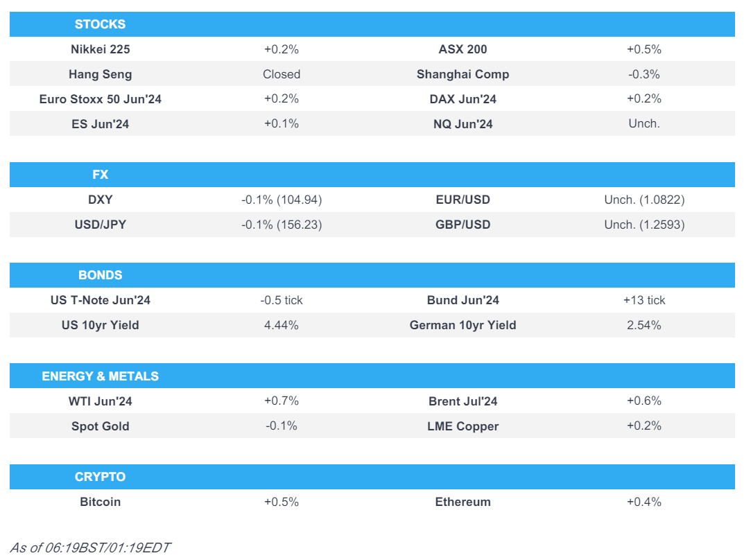Select the Bitcoin label
The image size is (751, 560).
(x=100, y=502)
